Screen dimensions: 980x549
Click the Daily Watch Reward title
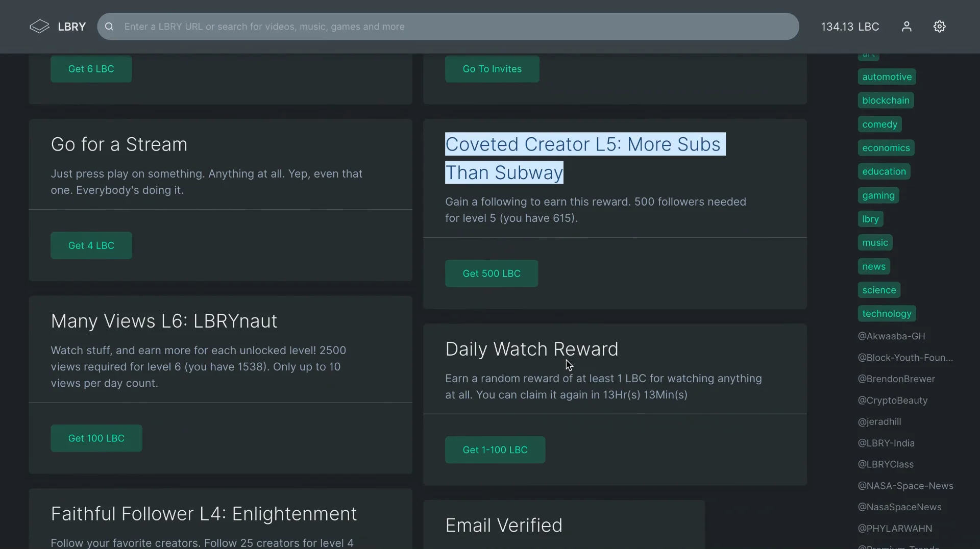pyautogui.click(x=531, y=349)
